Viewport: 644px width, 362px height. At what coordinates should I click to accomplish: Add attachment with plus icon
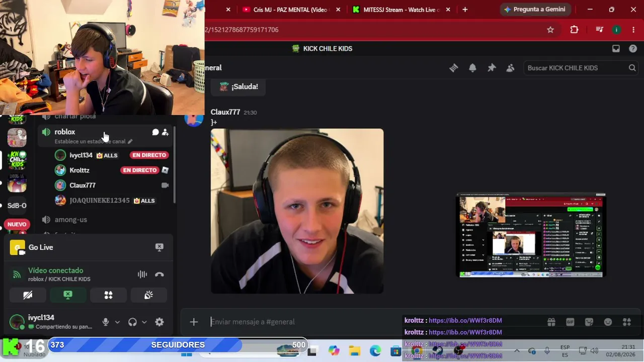click(194, 322)
